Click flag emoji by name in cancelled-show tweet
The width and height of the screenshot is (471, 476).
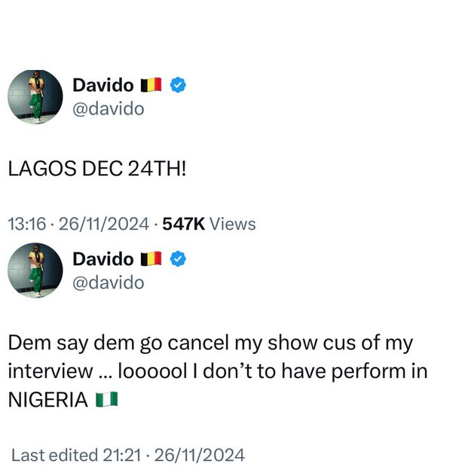click(x=151, y=259)
